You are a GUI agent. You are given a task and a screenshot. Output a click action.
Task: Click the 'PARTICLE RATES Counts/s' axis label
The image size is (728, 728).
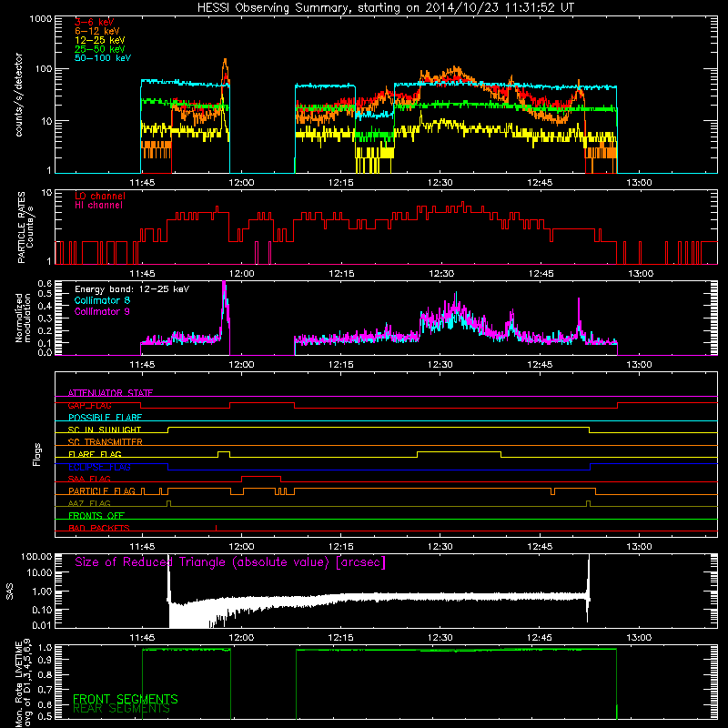coord(25,227)
